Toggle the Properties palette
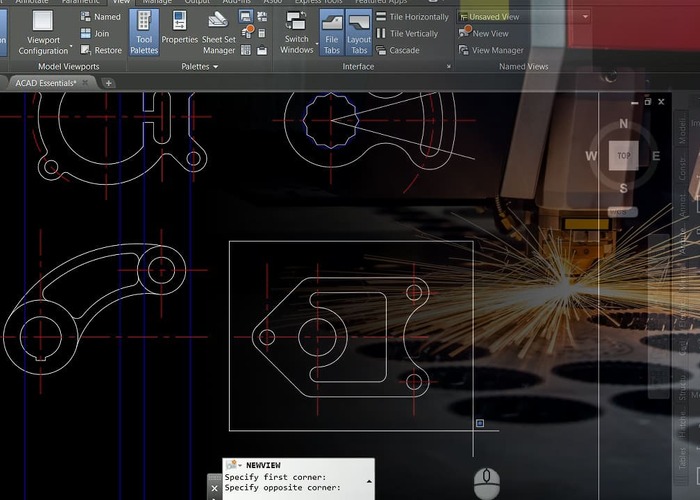700x500 pixels. click(x=179, y=28)
